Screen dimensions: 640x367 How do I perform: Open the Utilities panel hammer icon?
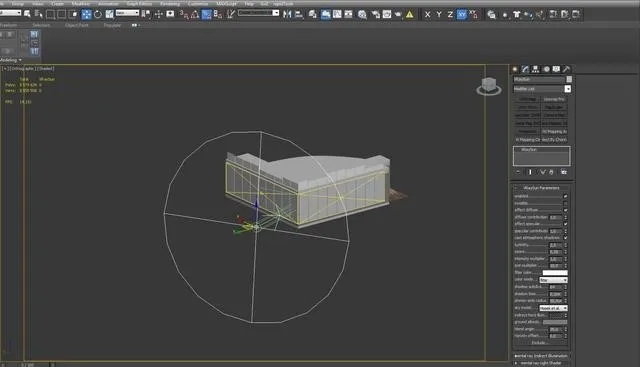[x=566, y=69]
